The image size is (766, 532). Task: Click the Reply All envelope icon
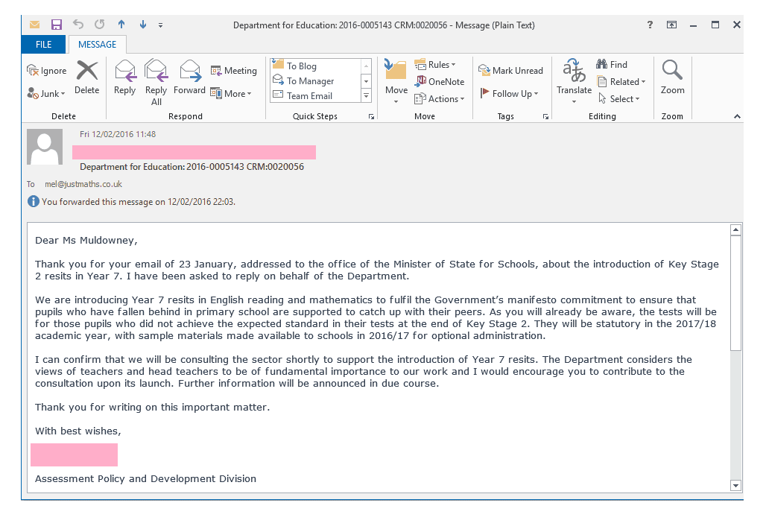pos(156,71)
